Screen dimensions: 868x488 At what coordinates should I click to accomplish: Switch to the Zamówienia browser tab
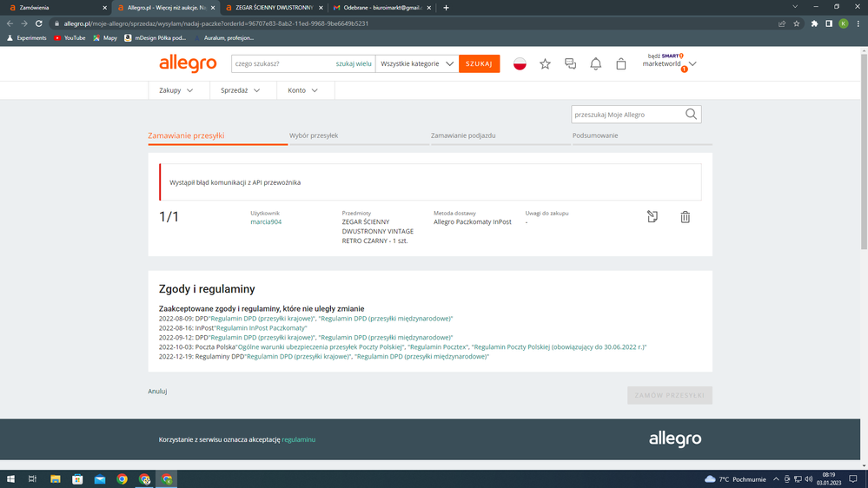56,8
